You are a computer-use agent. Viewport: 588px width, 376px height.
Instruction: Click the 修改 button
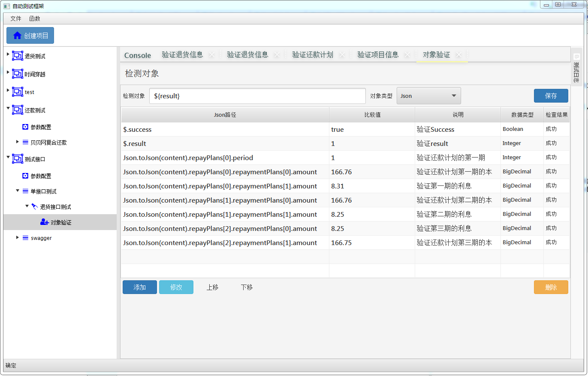pyautogui.click(x=176, y=287)
